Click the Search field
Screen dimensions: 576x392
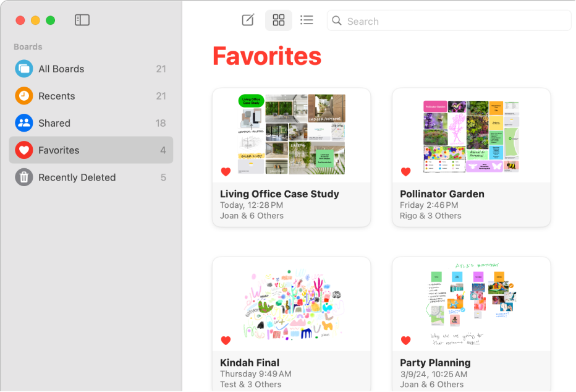pos(456,21)
